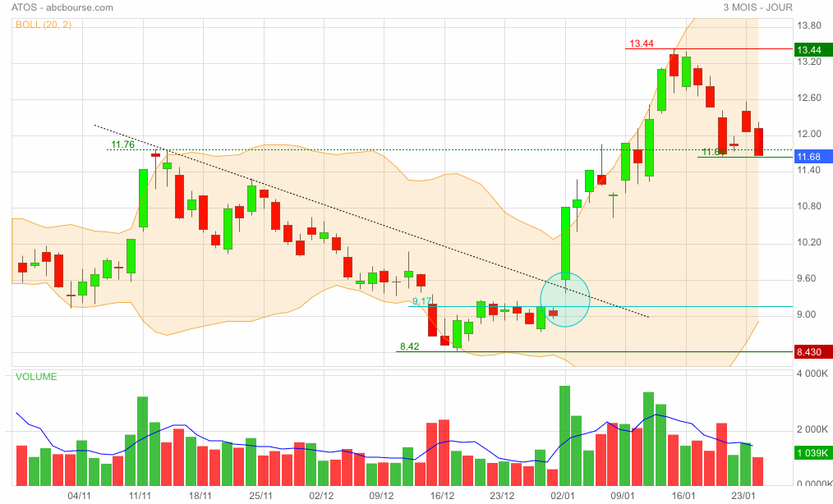Click the "4 000K" volume axis label
This screenshot has height=504, width=833.
(x=812, y=373)
